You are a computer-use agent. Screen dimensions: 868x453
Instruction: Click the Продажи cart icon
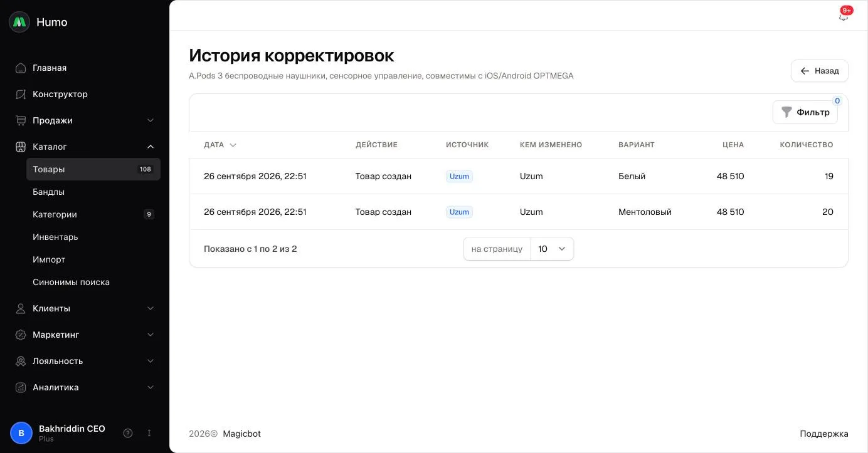(x=21, y=120)
